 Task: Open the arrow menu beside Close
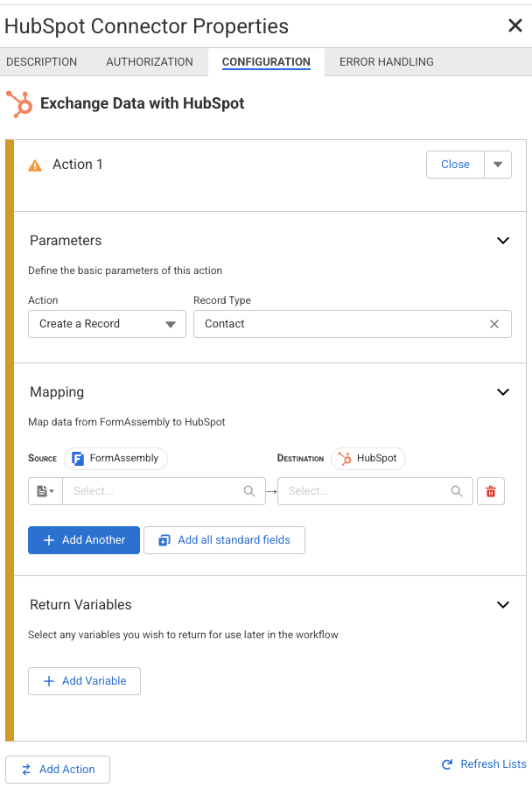tap(498, 165)
